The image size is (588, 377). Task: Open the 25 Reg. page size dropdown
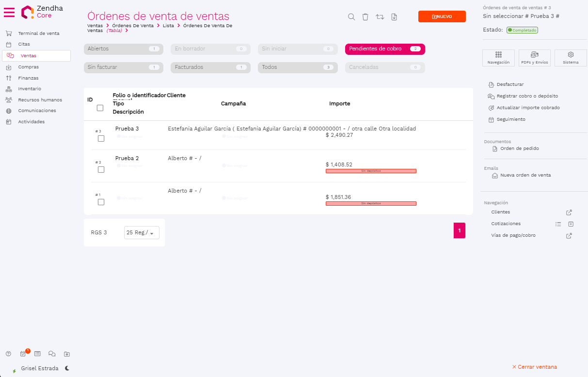[142, 233]
